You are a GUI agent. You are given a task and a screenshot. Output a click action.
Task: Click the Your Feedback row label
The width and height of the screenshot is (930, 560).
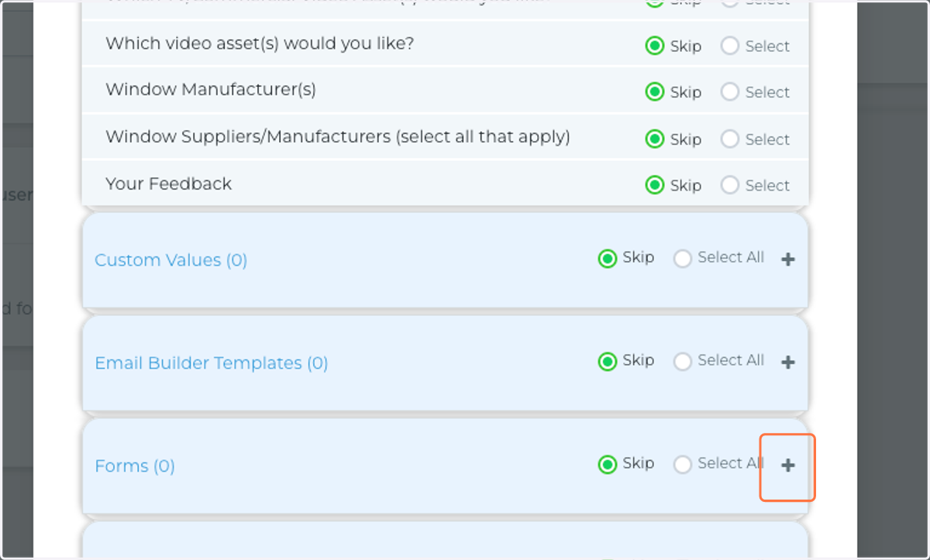tap(168, 184)
